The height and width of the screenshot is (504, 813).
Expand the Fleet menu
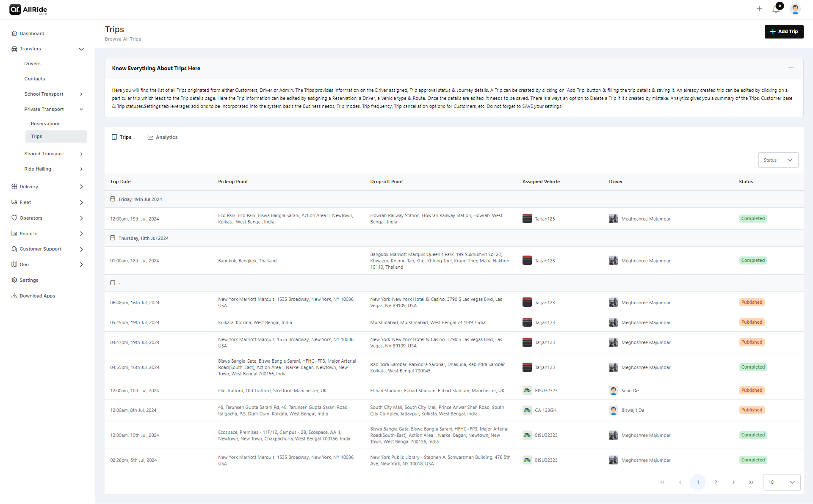pos(81,203)
